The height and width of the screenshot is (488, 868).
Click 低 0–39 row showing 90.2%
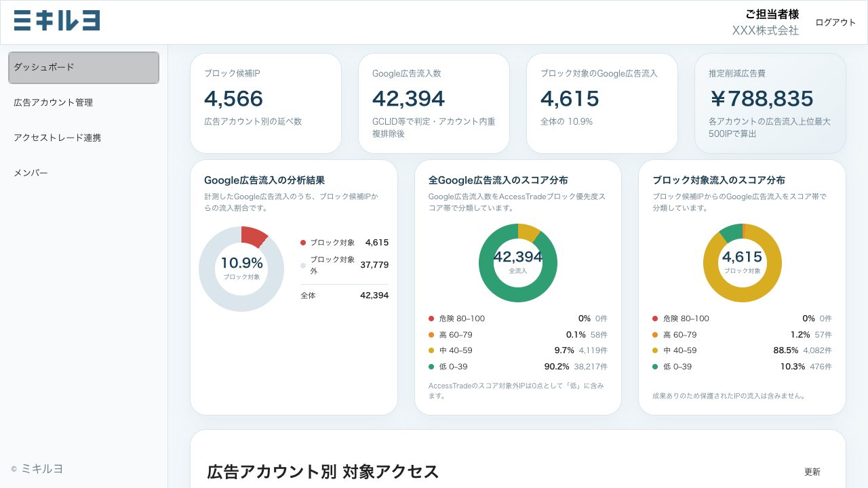(x=518, y=367)
